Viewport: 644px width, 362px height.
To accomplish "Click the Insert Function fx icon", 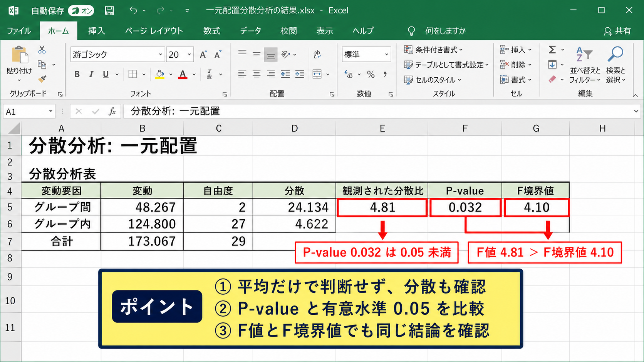I will coord(112,112).
